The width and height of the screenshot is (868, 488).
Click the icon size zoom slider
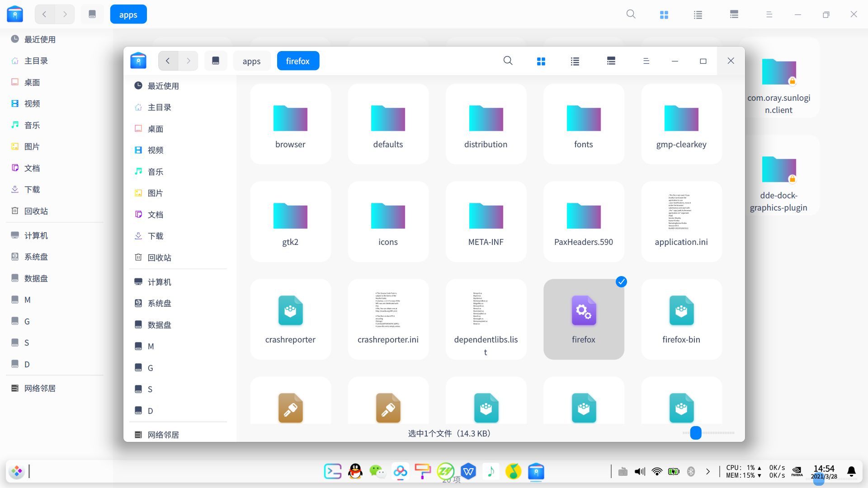click(x=696, y=433)
